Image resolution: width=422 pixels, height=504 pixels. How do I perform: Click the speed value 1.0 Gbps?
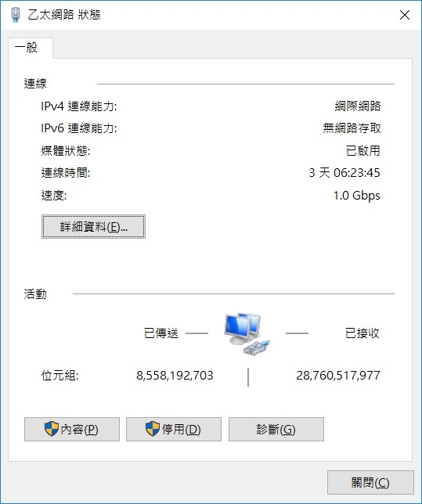coord(357,196)
